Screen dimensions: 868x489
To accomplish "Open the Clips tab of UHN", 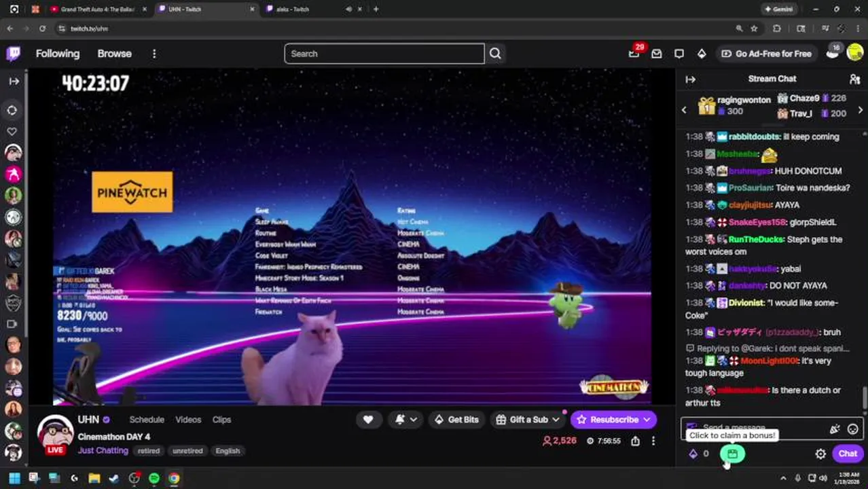I will (x=221, y=420).
